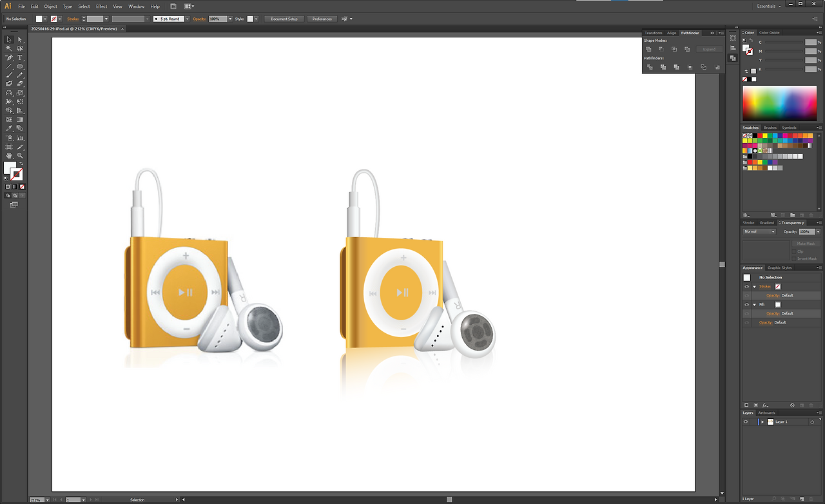Select the Hand tool
Screen dimensions: 825x504
(9, 155)
